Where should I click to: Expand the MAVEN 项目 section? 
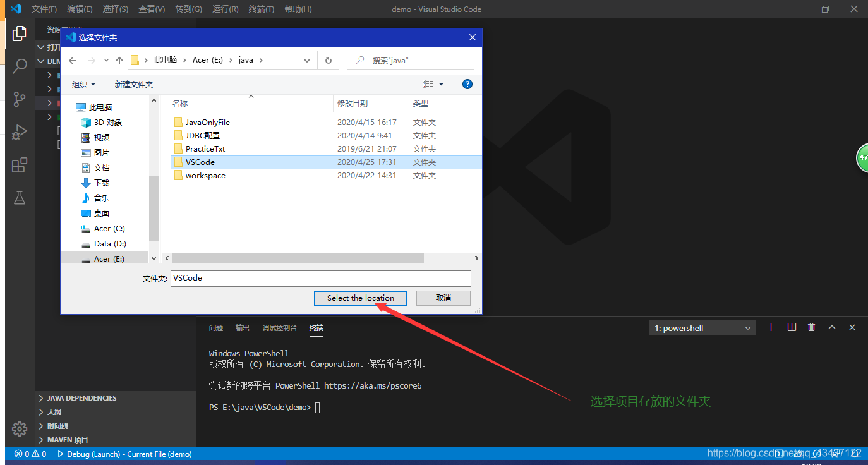(116, 440)
